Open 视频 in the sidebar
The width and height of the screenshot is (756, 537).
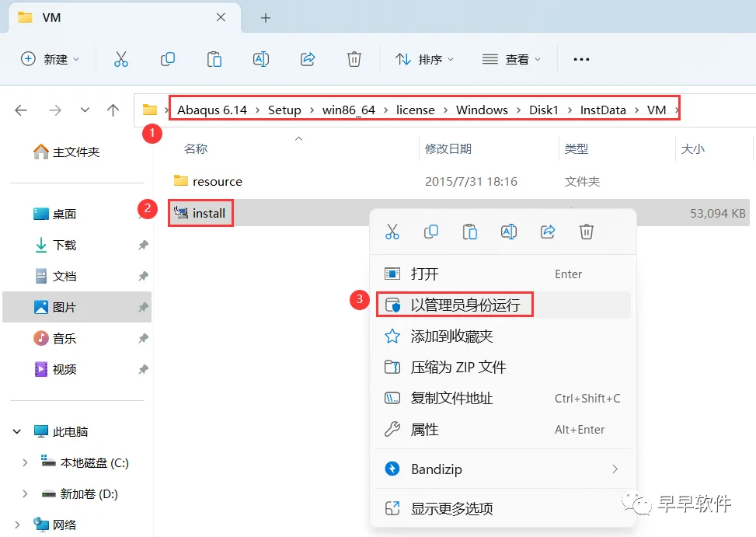pyautogui.click(x=54, y=369)
